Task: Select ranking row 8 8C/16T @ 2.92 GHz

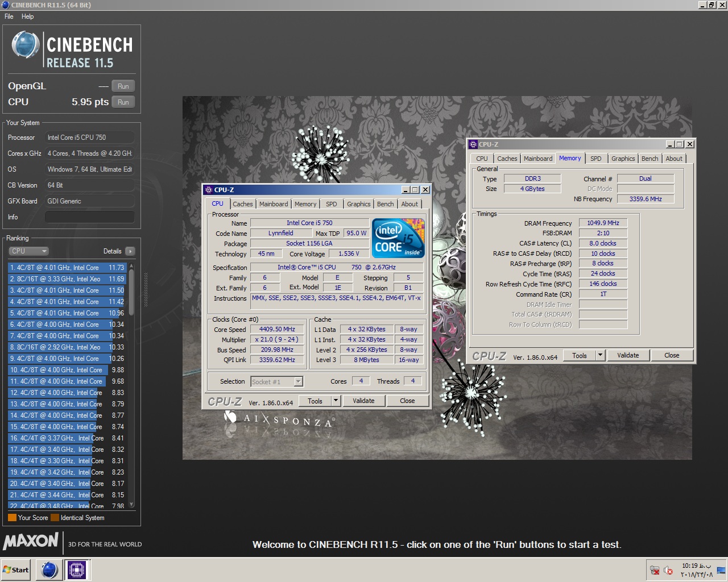Action: 67,347
